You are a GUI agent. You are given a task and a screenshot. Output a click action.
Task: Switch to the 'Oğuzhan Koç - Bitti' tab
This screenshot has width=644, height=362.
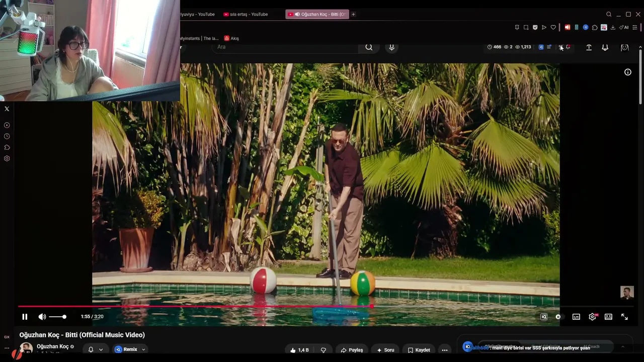coord(317,14)
